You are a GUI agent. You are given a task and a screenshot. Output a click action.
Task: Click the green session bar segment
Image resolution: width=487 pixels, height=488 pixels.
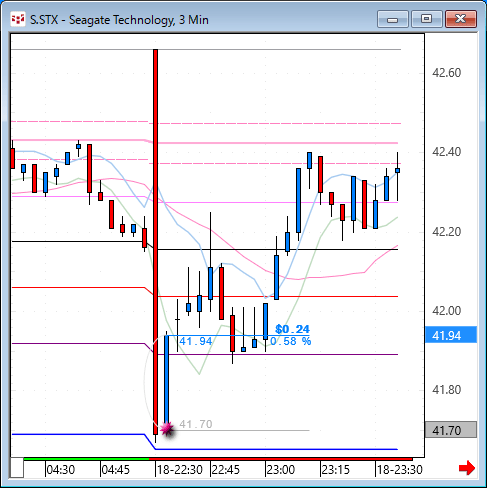click(x=86, y=459)
